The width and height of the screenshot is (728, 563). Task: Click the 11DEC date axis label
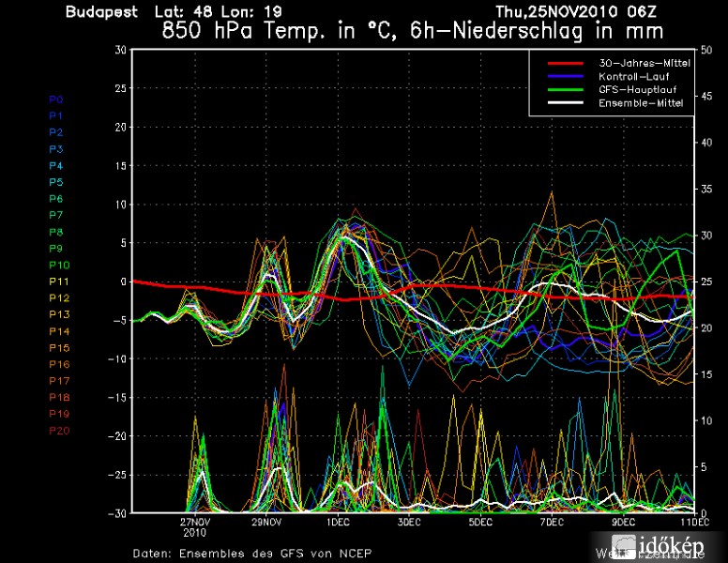tap(695, 522)
